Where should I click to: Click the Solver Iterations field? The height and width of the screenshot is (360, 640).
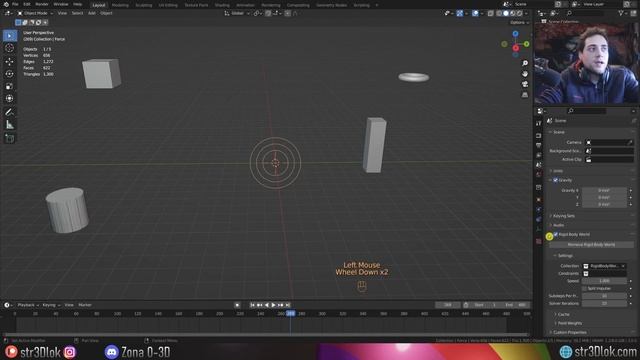coord(604,303)
